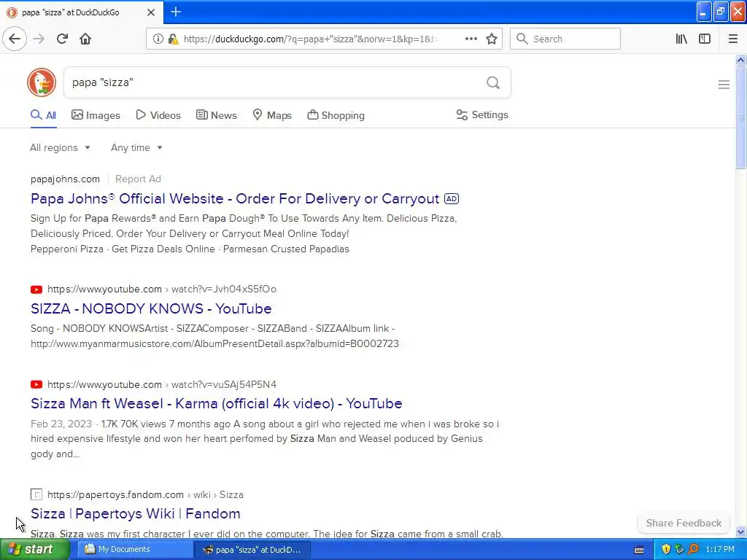Open the Firefox hamburger menu
The height and width of the screenshot is (560, 747).
[733, 39]
